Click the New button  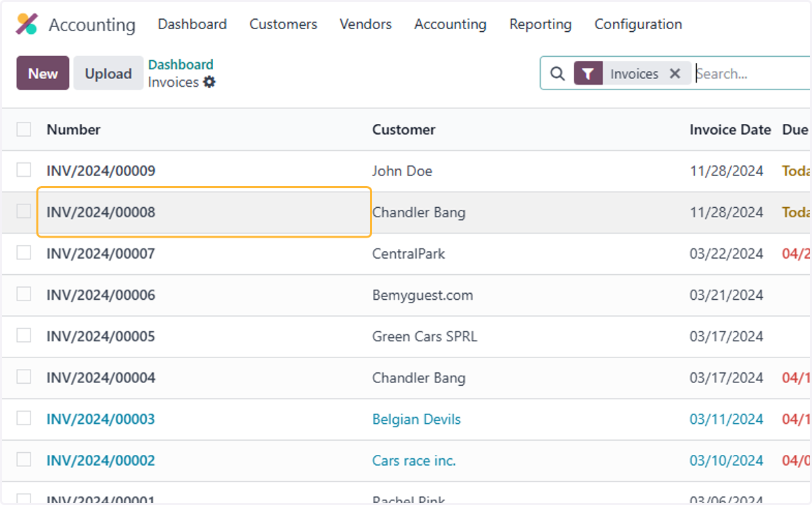click(x=43, y=73)
